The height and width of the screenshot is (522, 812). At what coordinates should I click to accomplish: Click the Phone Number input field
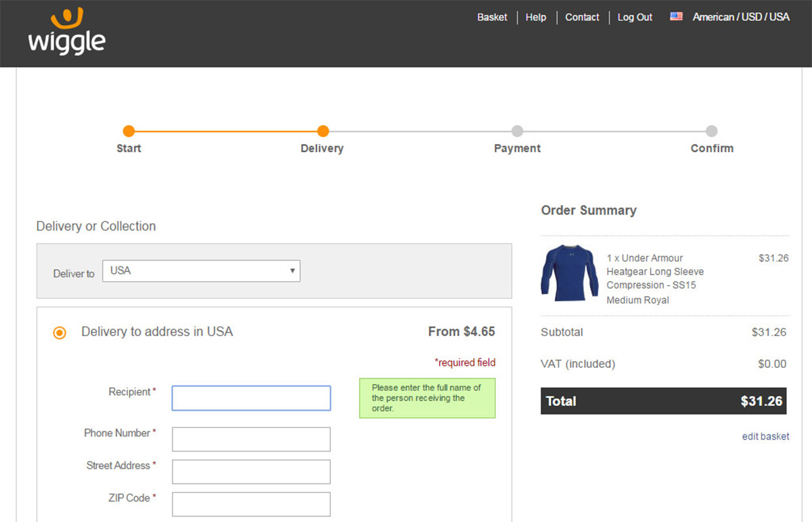pyautogui.click(x=251, y=439)
